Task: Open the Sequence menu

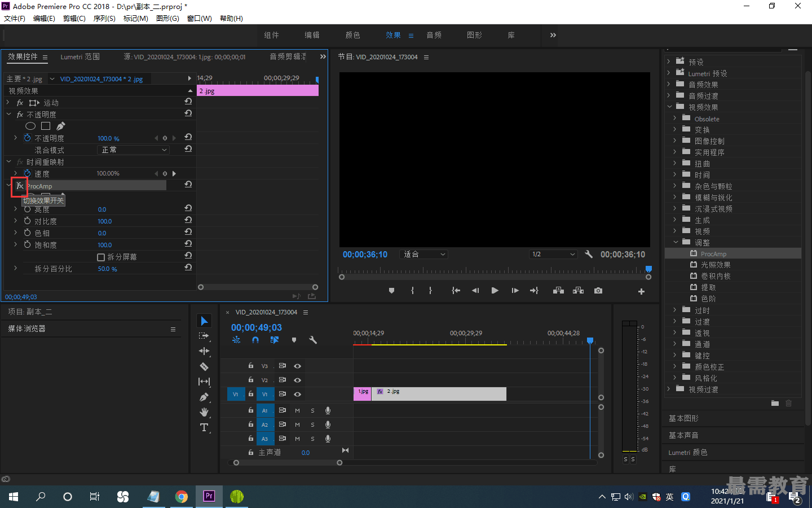Action: coord(104,19)
